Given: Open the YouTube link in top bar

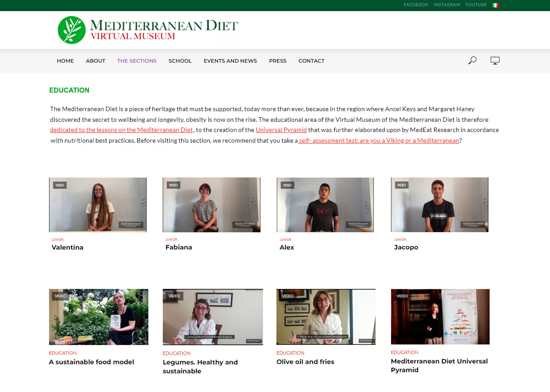Looking at the screenshot, I should (x=476, y=5).
